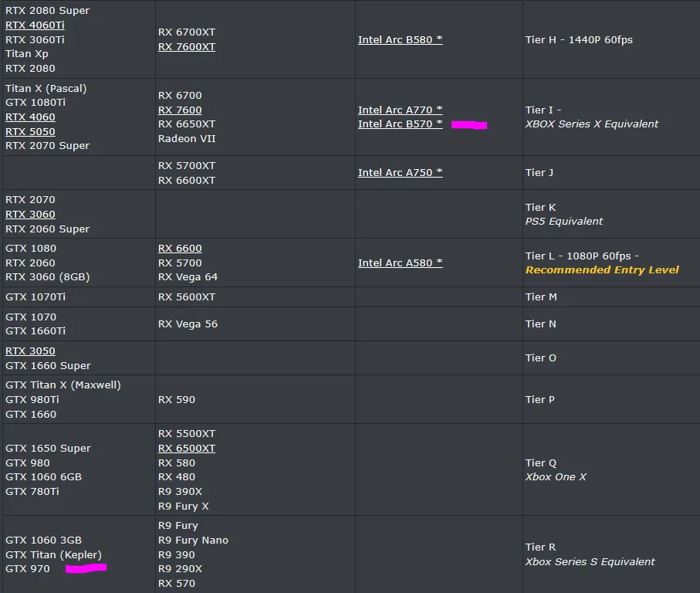Viewport: 700px width, 593px height.
Task: Click the 'RX Vega 56' entry
Action: [188, 324]
